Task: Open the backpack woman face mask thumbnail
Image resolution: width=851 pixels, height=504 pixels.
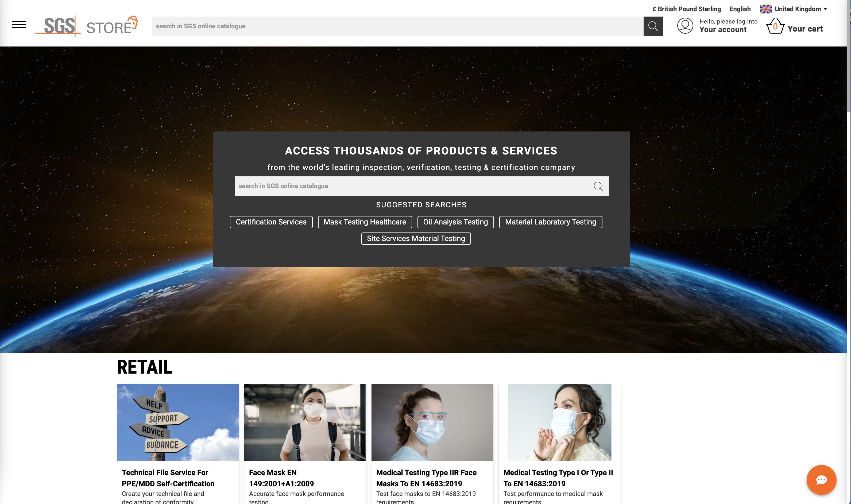Action: click(x=305, y=422)
